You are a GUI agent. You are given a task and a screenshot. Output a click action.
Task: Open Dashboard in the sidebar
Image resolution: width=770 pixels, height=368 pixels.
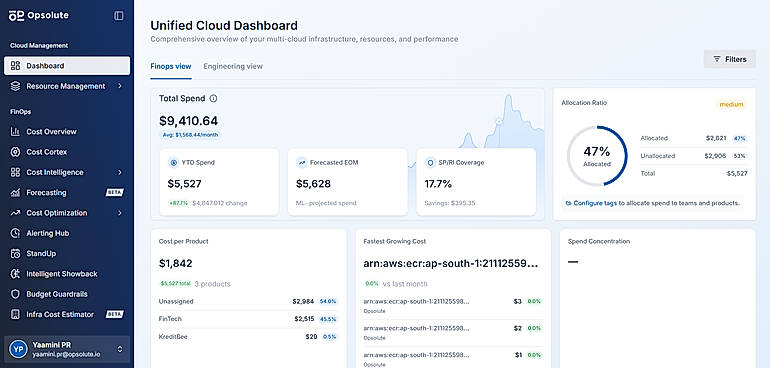coord(67,66)
